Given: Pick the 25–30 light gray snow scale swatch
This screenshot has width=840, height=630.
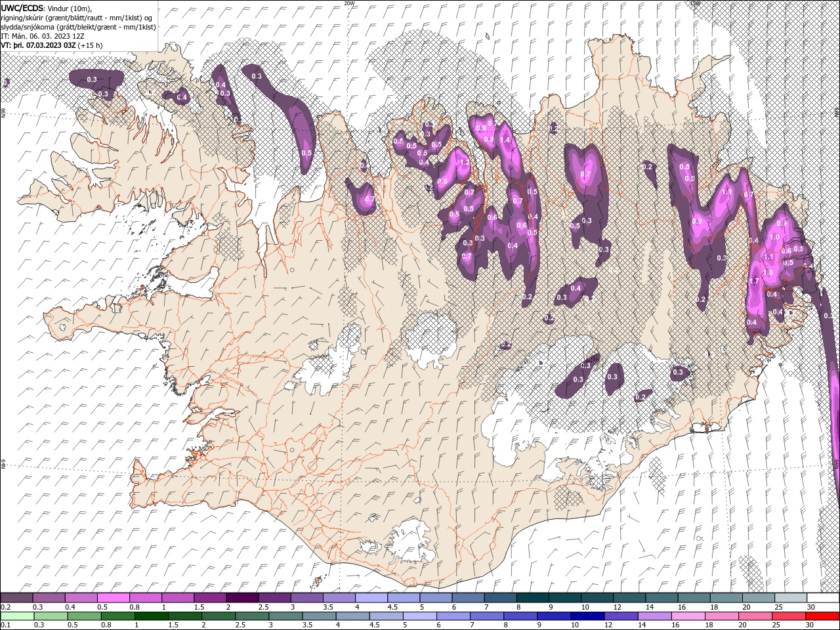Looking at the screenshot, I should 791,598.
